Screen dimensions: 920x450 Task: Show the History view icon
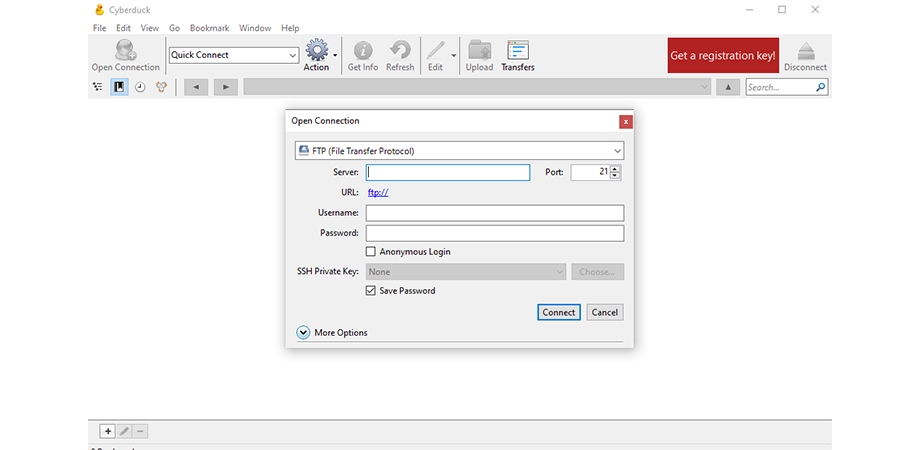[140, 87]
